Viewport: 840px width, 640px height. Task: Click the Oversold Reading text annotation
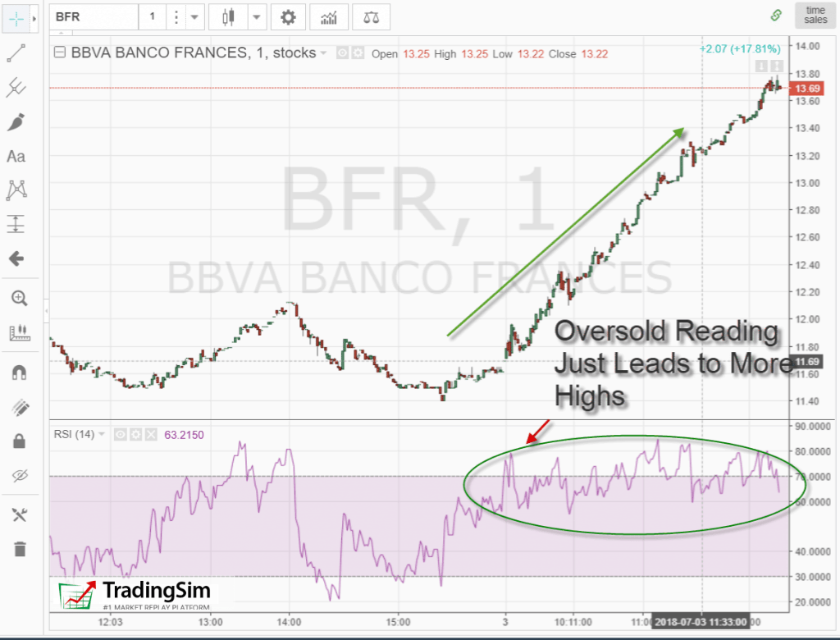(673, 363)
